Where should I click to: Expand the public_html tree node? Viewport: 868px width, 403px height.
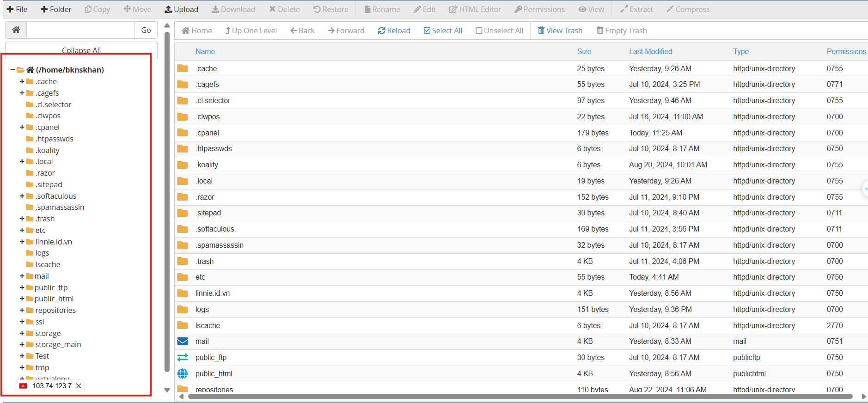point(22,299)
